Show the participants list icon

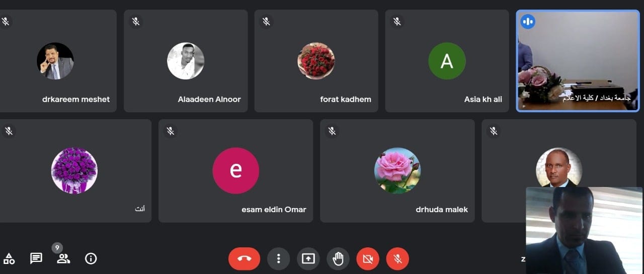tap(63, 258)
